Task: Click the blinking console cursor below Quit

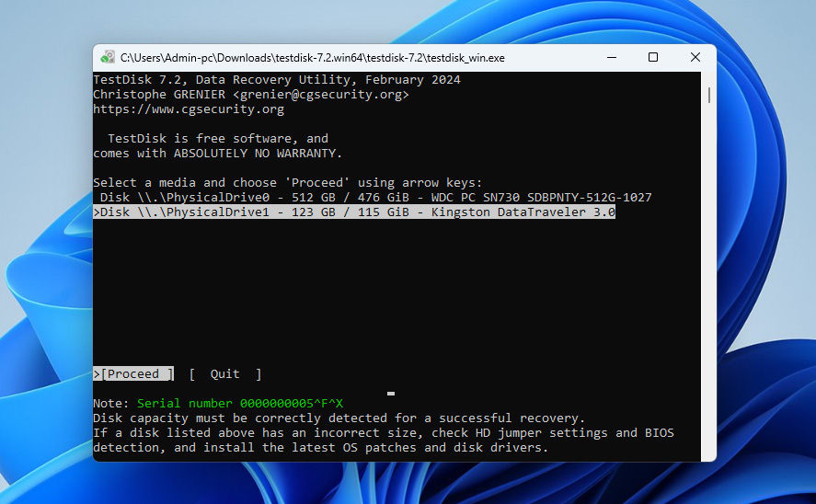Action: click(391, 393)
